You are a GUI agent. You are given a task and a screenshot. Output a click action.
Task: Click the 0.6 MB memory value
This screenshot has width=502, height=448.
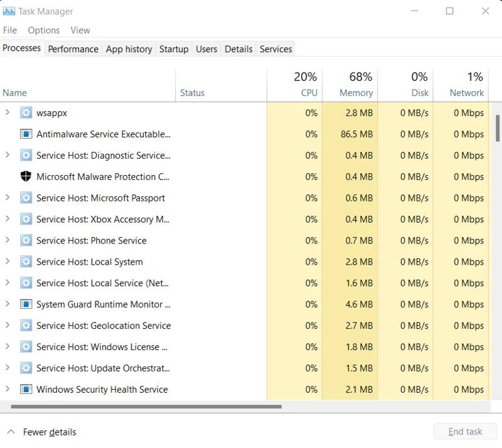(x=359, y=198)
